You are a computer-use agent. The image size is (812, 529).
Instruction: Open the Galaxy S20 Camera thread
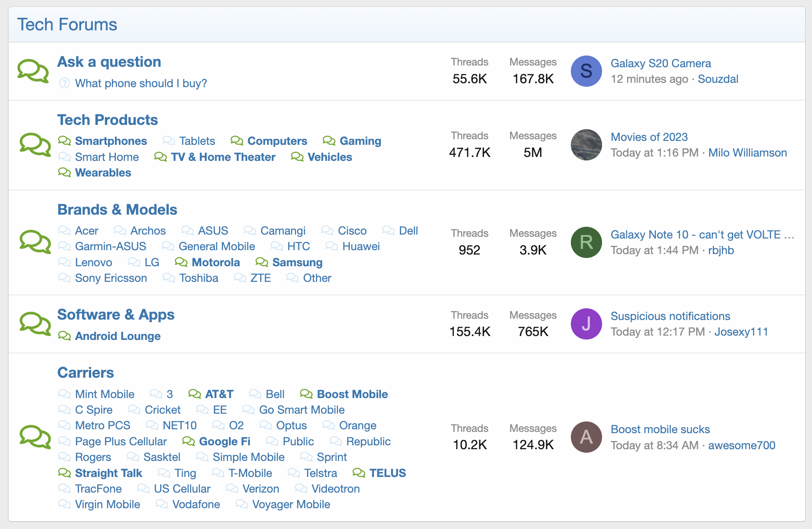[661, 63]
